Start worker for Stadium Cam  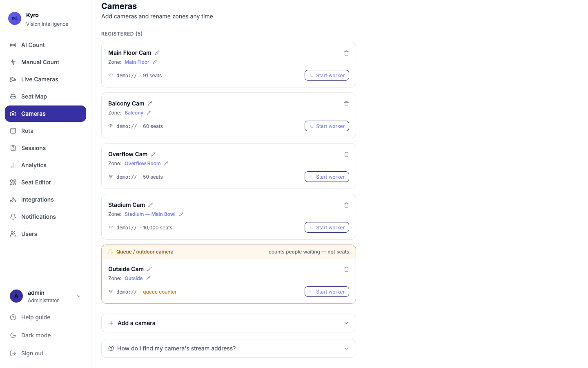(x=327, y=227)
